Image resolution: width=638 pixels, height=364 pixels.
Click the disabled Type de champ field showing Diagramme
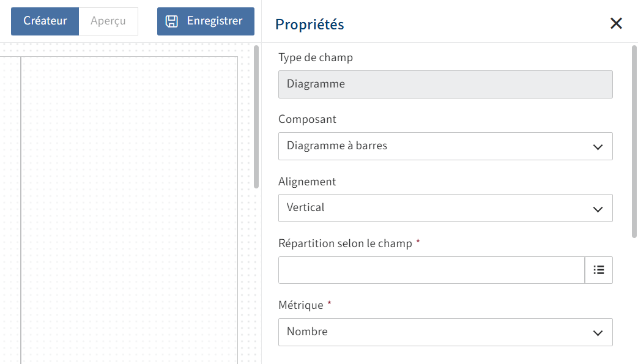[x=445, y=84]
